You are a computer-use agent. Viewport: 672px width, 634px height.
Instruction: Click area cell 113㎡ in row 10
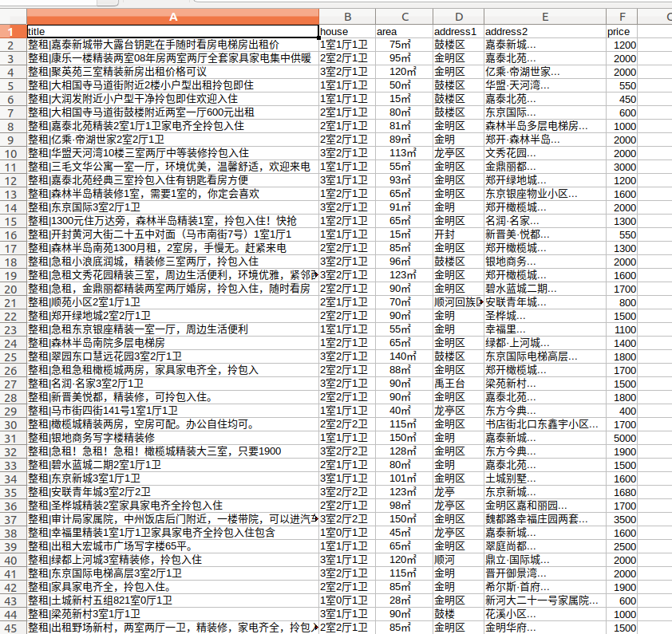(x=404, y=153)
